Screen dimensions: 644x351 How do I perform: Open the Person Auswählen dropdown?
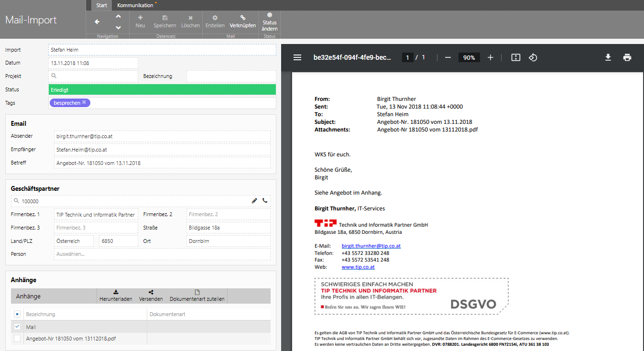point(162,254)
